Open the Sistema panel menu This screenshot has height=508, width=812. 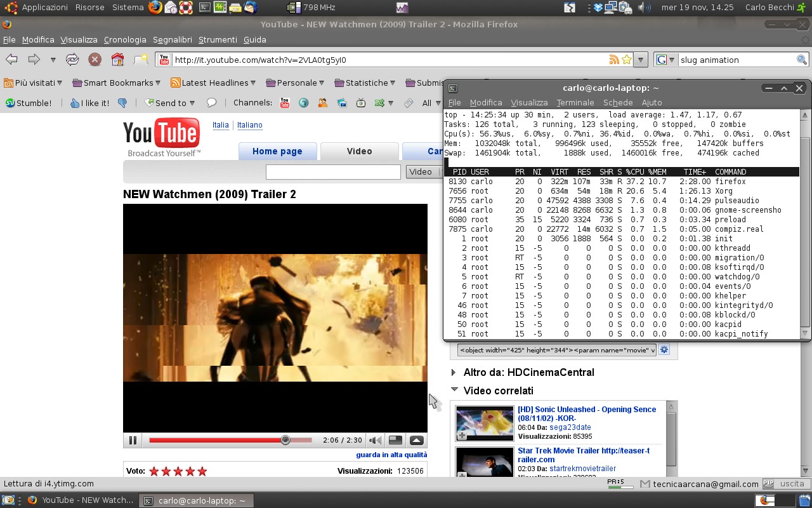pyautogui.click(x=128, y=7)
